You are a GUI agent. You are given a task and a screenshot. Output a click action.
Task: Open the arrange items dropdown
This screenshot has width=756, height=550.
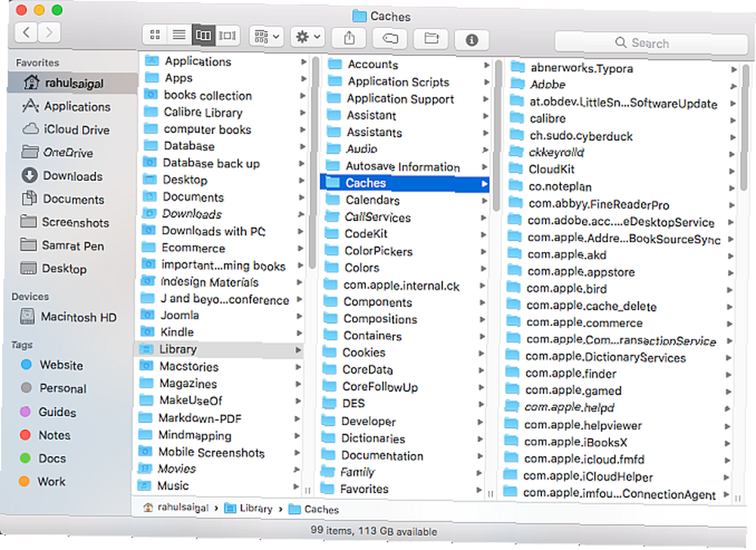266,36
